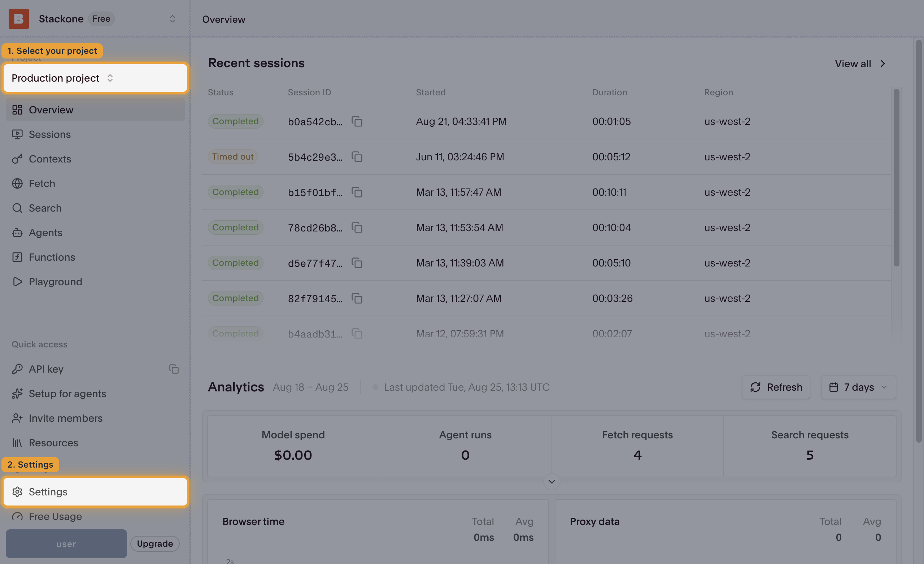Click the Free plan badge
924x564 pixels.
(x=101, y=19)
